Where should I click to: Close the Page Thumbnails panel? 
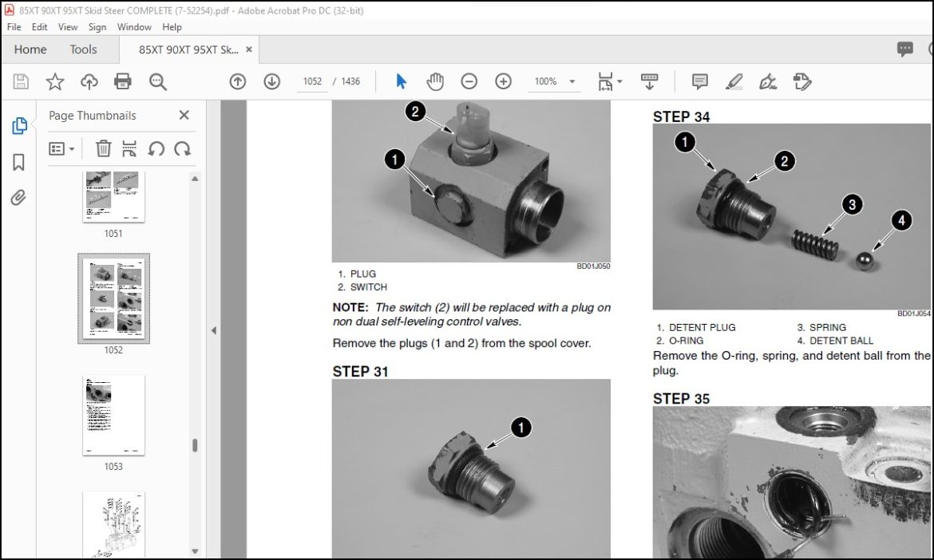point(184,115)
